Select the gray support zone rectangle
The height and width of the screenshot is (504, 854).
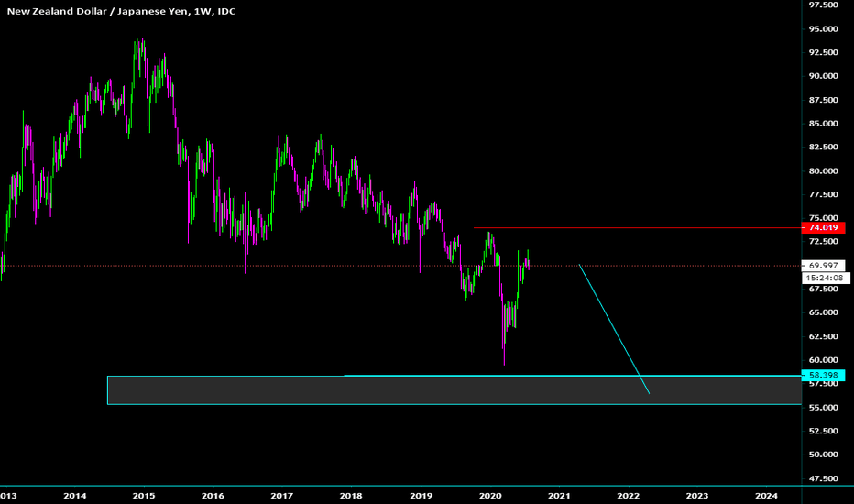click(454, 390)
